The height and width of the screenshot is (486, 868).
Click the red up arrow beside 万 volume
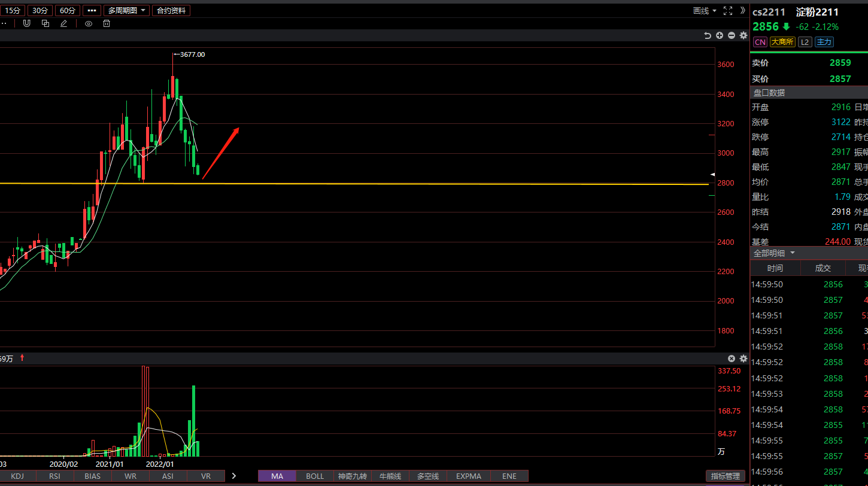pos(22,358)
